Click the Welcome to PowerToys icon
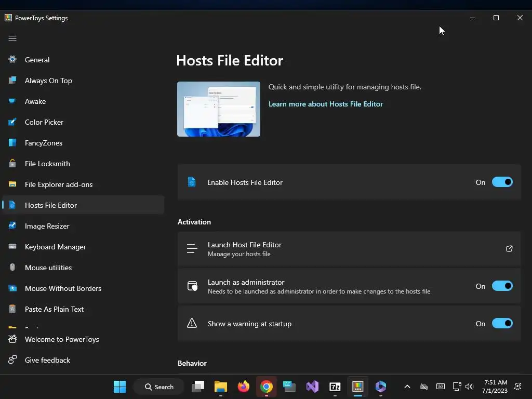The width and height of the screenshot is (532, 399). point(12,339)
